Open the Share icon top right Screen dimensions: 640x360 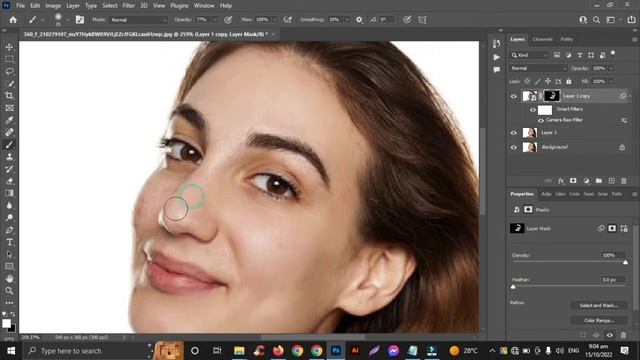coord(631,20)
